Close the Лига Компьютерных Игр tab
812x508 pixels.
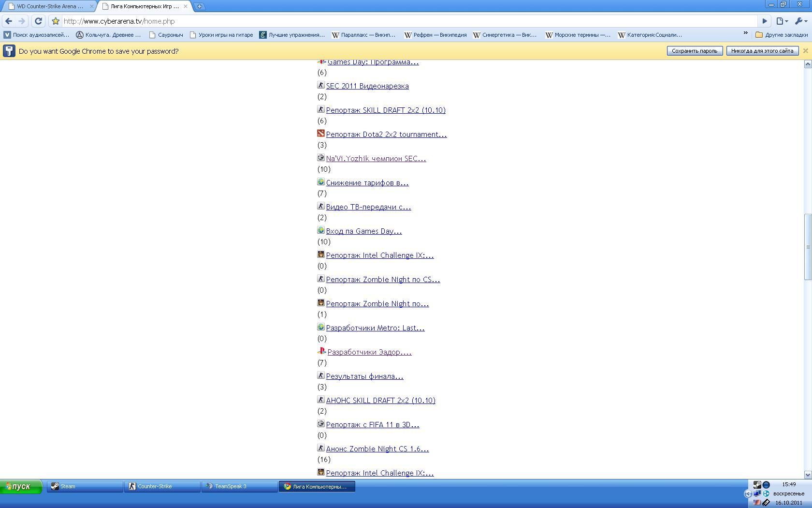click(186, 6)
